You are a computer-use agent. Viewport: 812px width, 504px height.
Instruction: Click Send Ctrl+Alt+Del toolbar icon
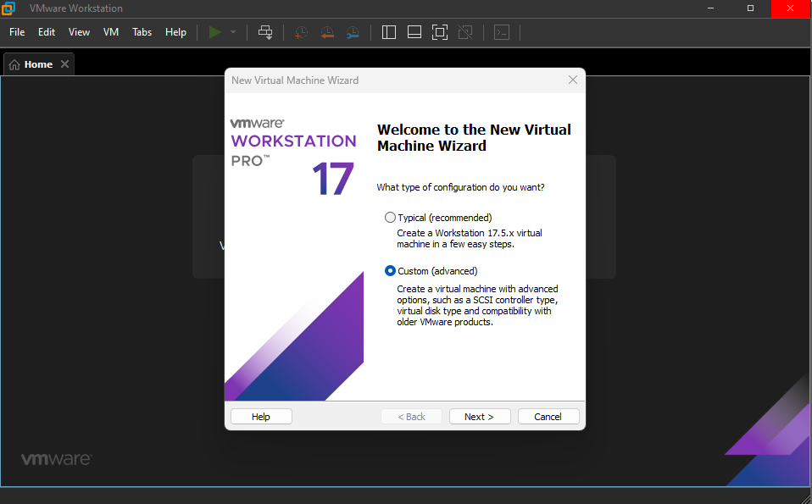[x=265, y=32]
